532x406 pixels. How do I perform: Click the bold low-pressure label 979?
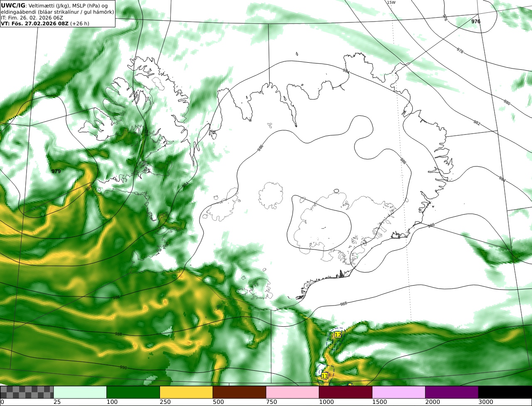click(56, 171)
